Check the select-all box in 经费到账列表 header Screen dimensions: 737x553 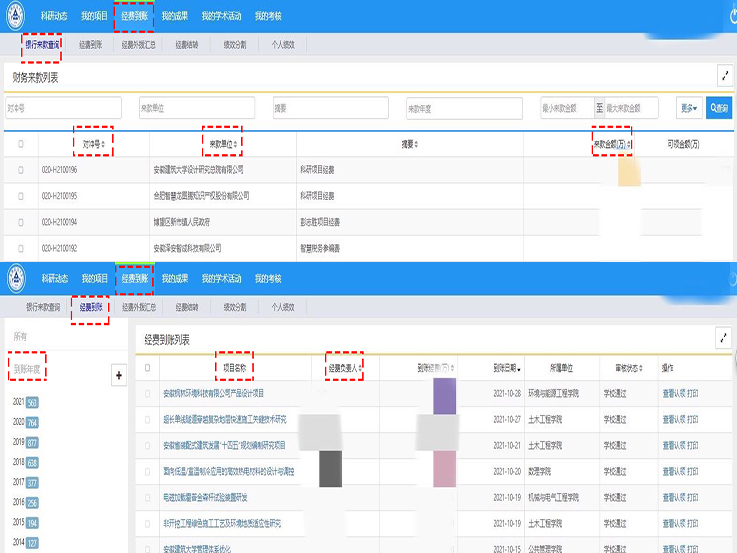pyautogui.click(x=149, y=368)
